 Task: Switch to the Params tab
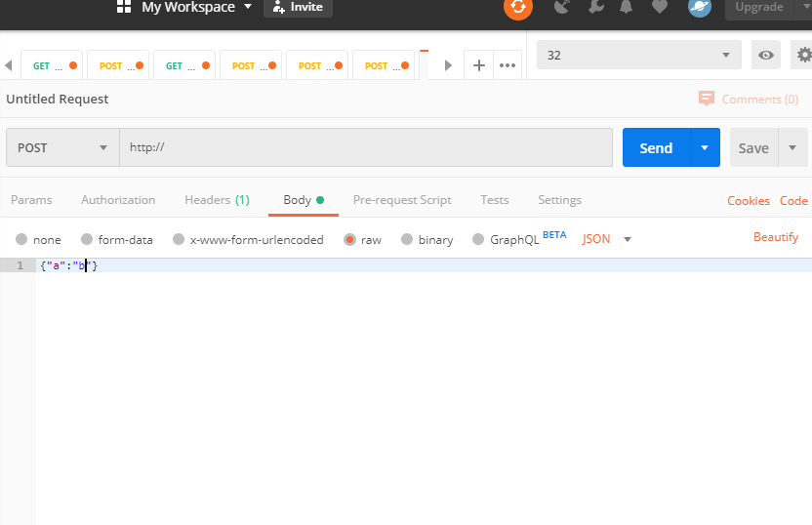31,200
